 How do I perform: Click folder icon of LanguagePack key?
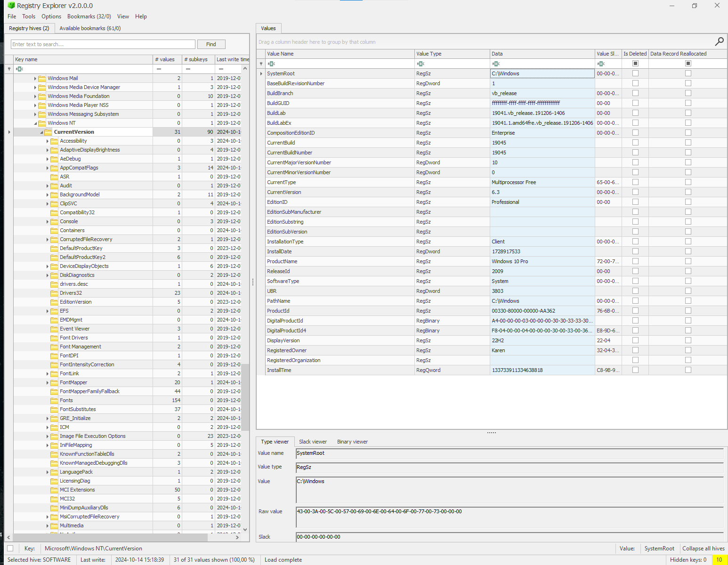tap(54, 472)
